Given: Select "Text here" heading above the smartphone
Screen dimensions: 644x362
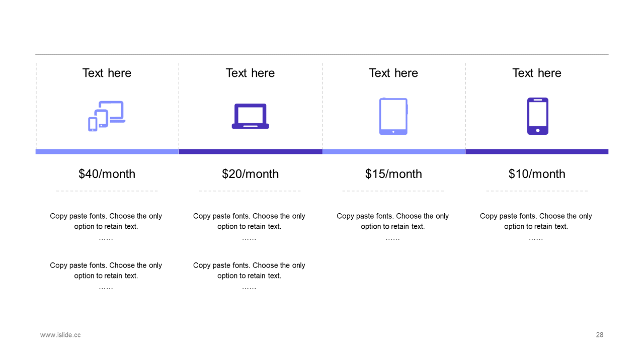Looking at the screenshot, I should pyautogui.click(x=537, y=73).
